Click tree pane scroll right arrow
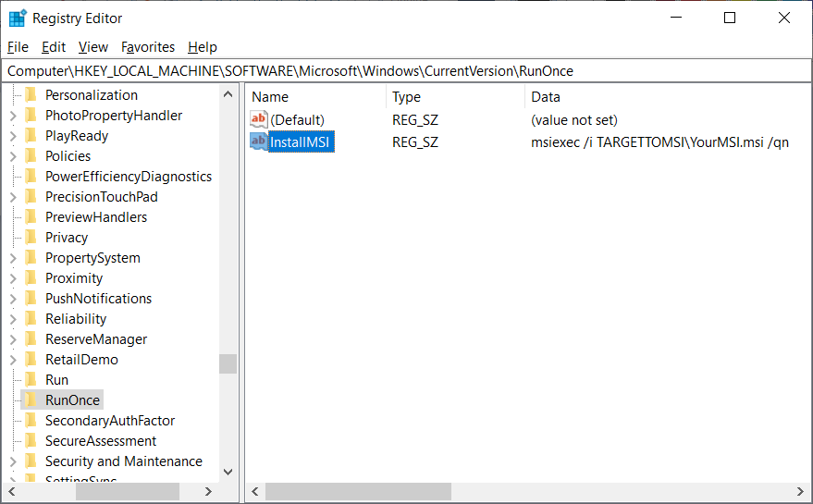The height and width of the screenshot is (504, 813). click(x=208, y=491)
